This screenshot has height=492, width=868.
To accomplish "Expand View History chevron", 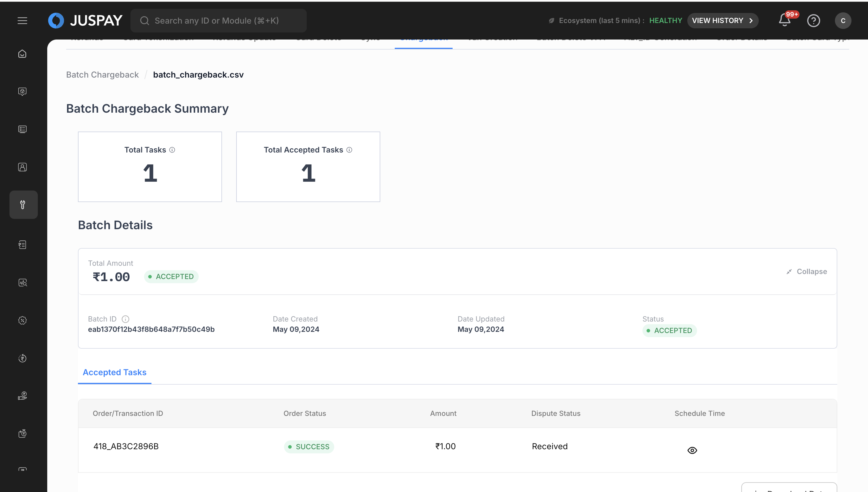I will point(751,21).
